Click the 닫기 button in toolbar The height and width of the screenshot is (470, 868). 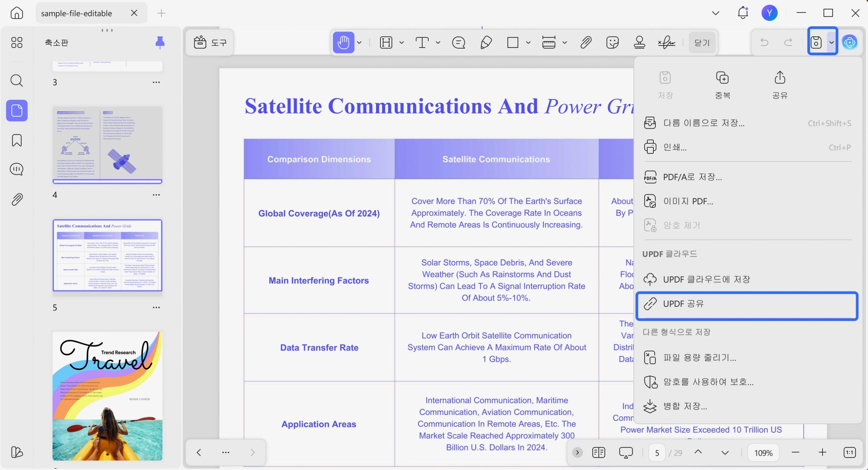click(702, 43)
